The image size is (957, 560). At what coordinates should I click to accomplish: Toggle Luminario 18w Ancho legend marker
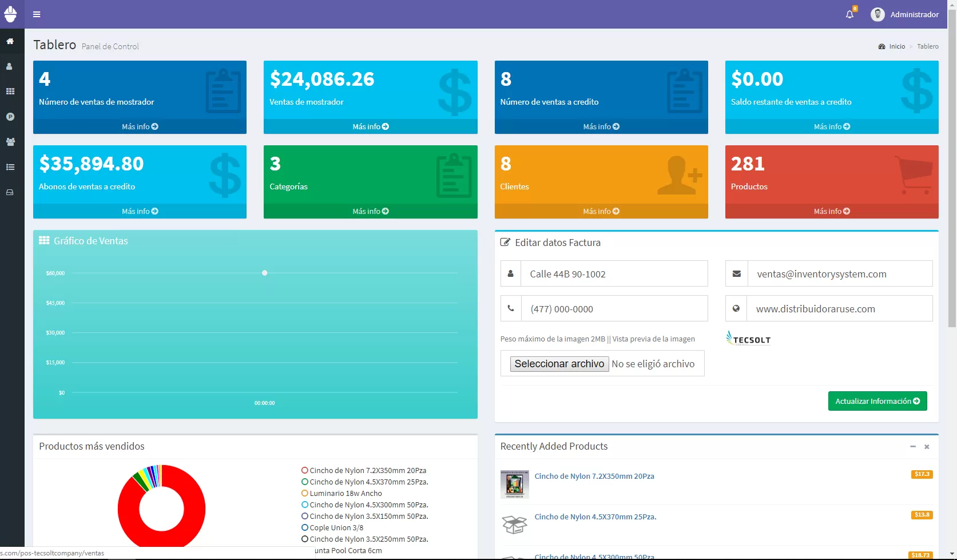(305, 493)
